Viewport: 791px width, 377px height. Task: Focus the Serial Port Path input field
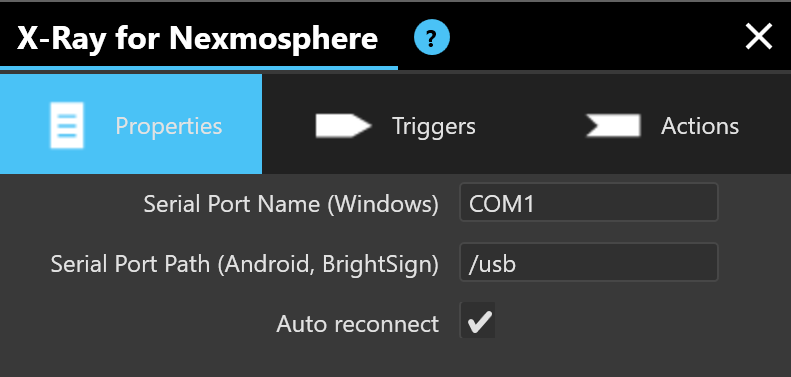(589, 262)
